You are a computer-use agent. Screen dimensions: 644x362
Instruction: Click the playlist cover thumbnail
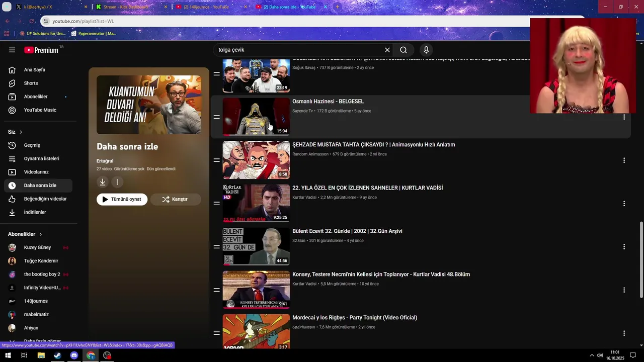pos(149,105)
